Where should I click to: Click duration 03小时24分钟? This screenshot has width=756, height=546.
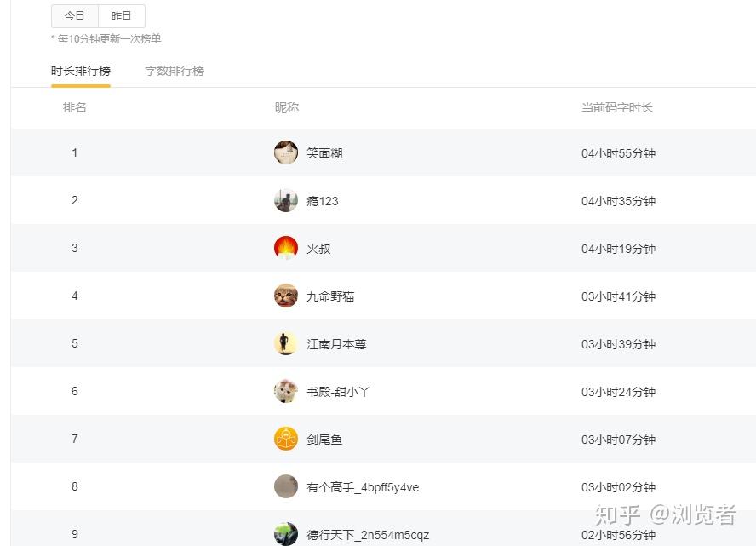[x=619, y=392]
